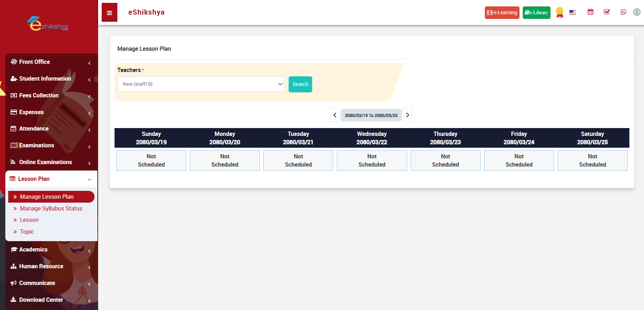Screen dimensions: 644x310
Task: Open the e-Library button
Action: coord(536,12)
